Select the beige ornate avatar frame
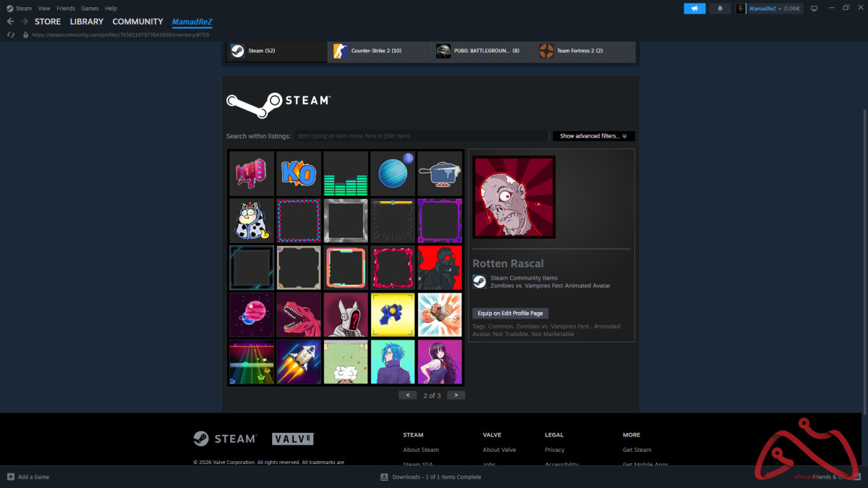 tap(299, 268)
